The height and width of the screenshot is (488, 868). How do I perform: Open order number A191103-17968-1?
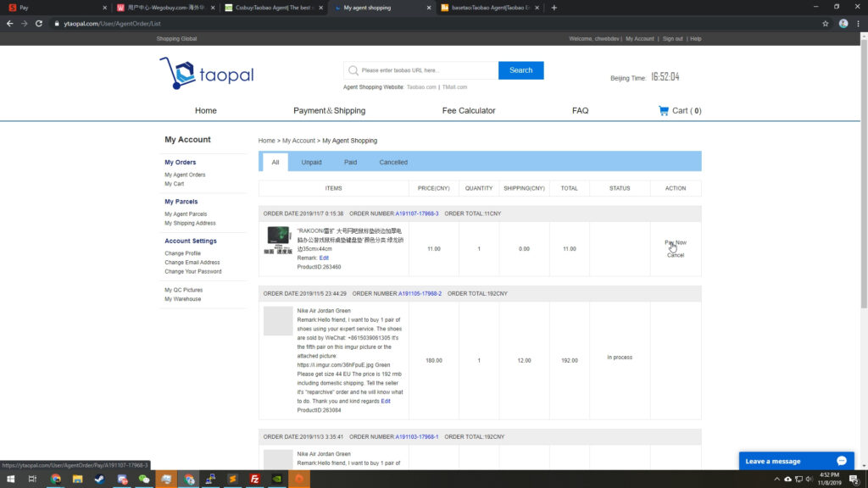click(x=416, y=436)
